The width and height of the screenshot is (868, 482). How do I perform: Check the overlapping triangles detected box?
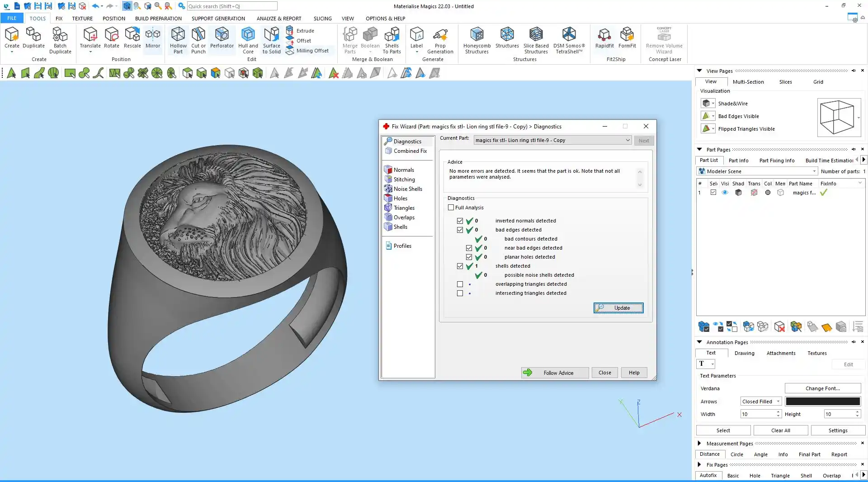460,284
